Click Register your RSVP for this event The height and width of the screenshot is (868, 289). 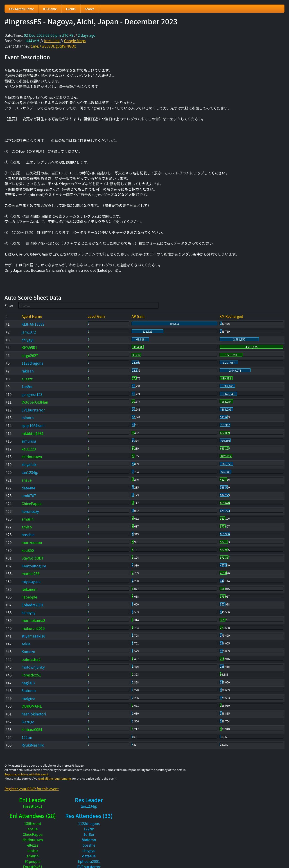pyautogui.click(x=32, y=788)
